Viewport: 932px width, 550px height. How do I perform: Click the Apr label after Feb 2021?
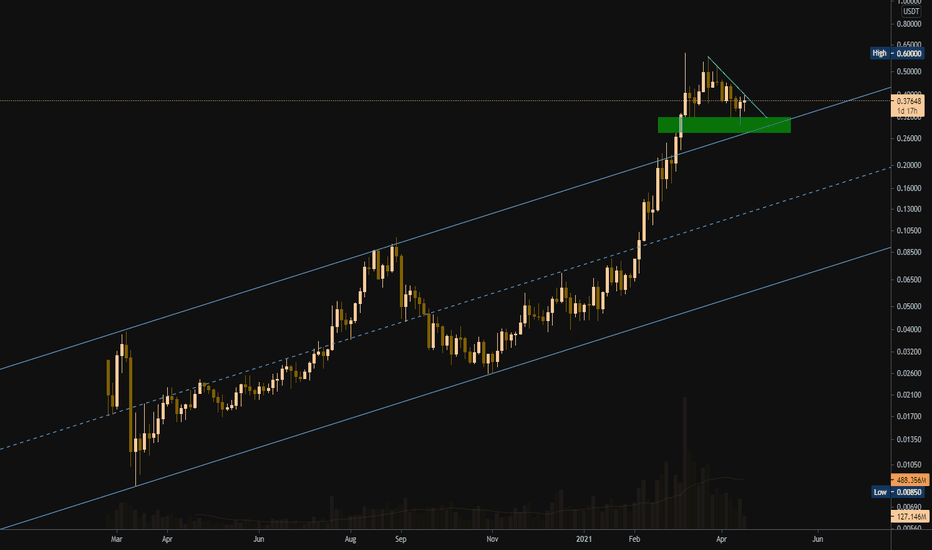tap(721, 539)
